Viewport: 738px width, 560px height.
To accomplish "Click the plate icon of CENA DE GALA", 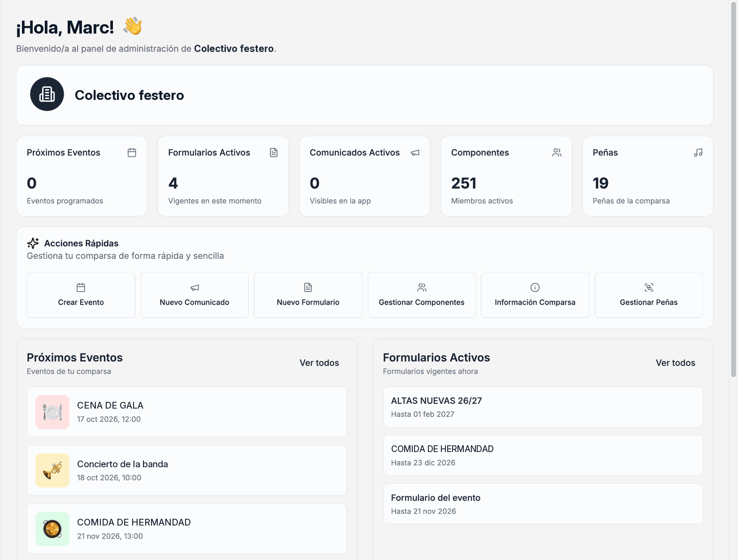I will click(x=52, y=412).
